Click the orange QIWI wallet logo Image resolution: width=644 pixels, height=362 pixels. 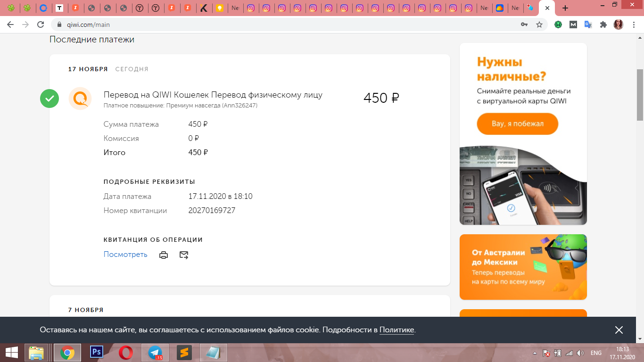80,99
